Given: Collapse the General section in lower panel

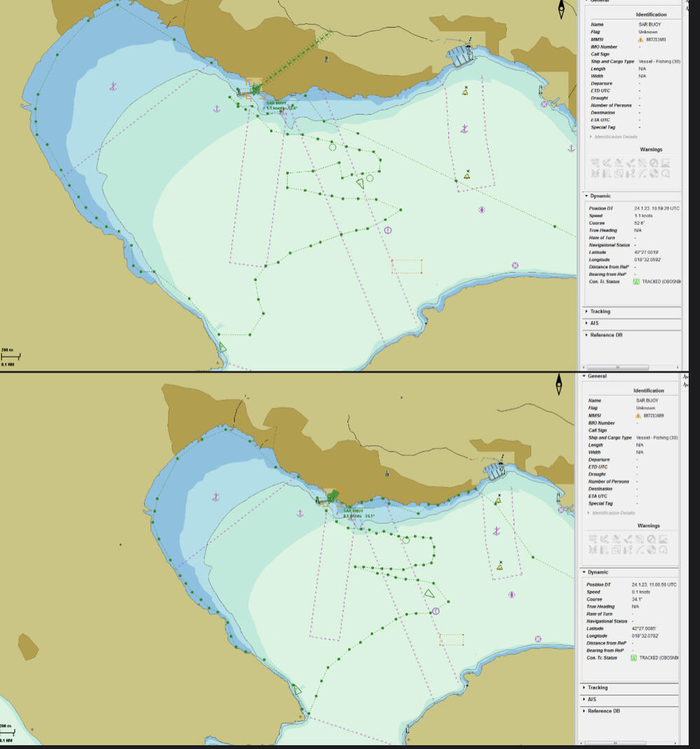Looking at the screenshot, I should click(x=597, y=376).
